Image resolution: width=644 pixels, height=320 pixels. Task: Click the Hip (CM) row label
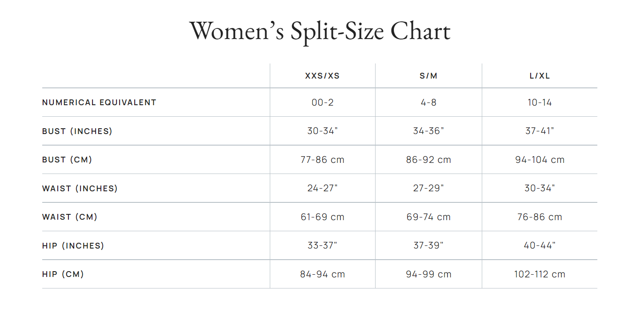point(63,274)
